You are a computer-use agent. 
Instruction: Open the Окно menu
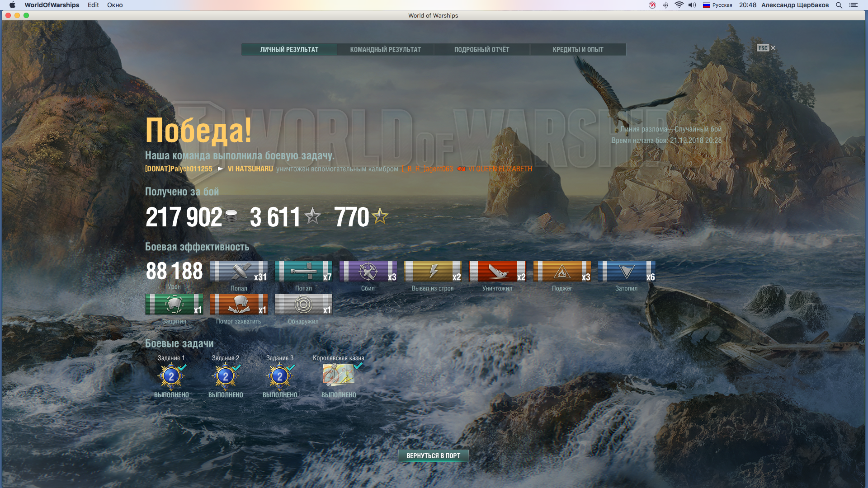coord(115,5)
